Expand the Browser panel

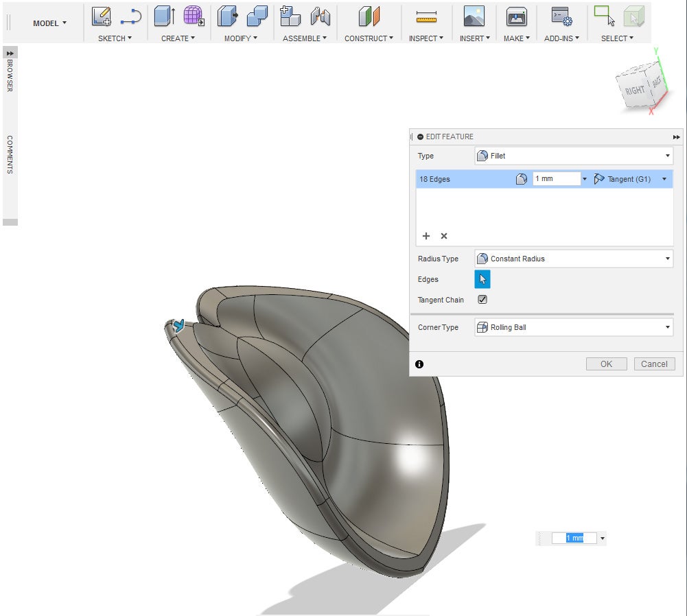click(x=10, y=53)
